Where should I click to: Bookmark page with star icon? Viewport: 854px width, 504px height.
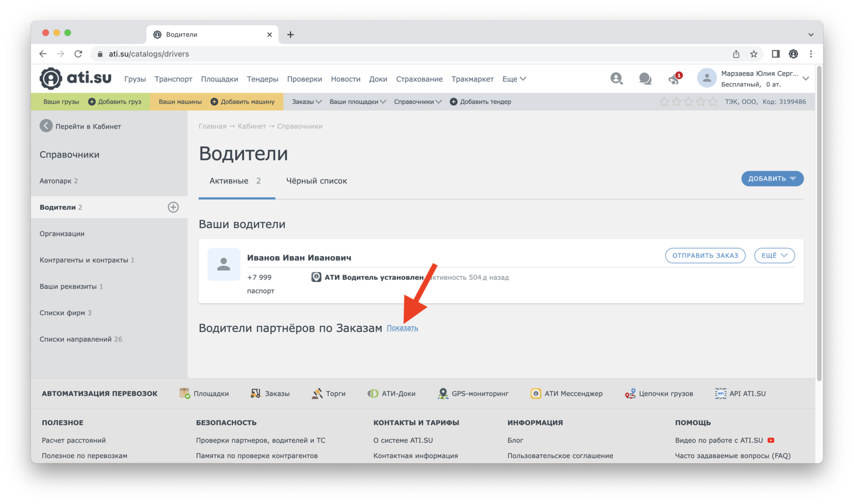[754, 54]
